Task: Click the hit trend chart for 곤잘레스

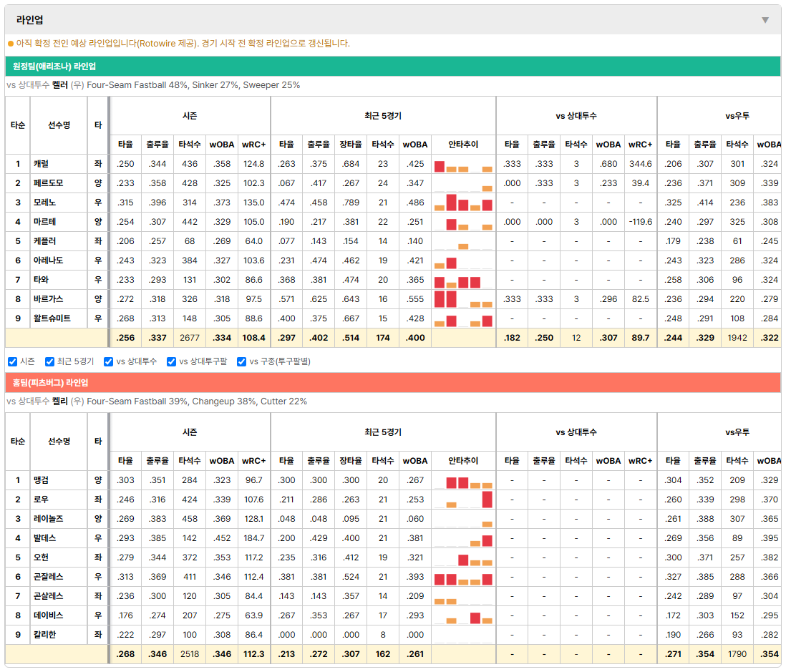Action: point(463,577)
